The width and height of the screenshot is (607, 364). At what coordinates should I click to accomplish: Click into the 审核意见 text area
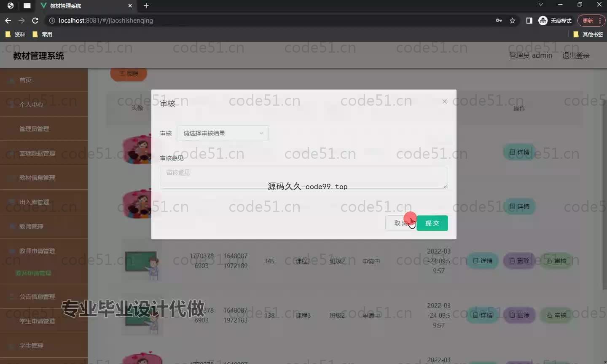click(303, 177)
